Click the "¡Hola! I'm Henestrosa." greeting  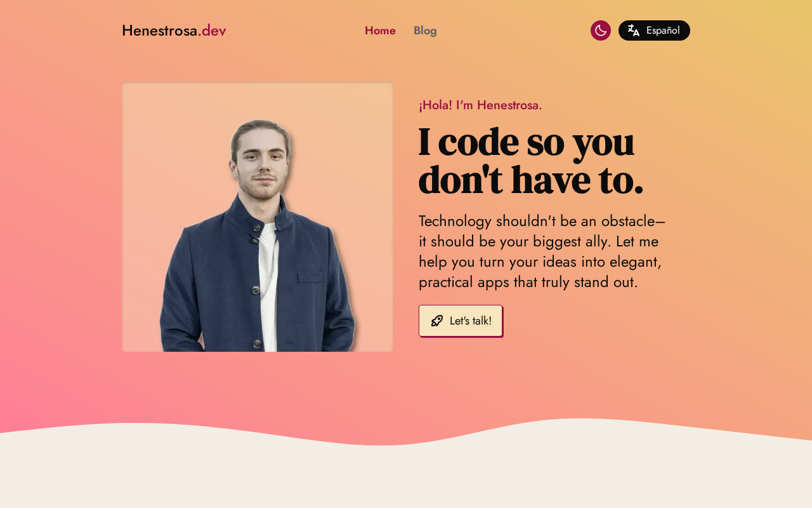click(x=480, y=105)
